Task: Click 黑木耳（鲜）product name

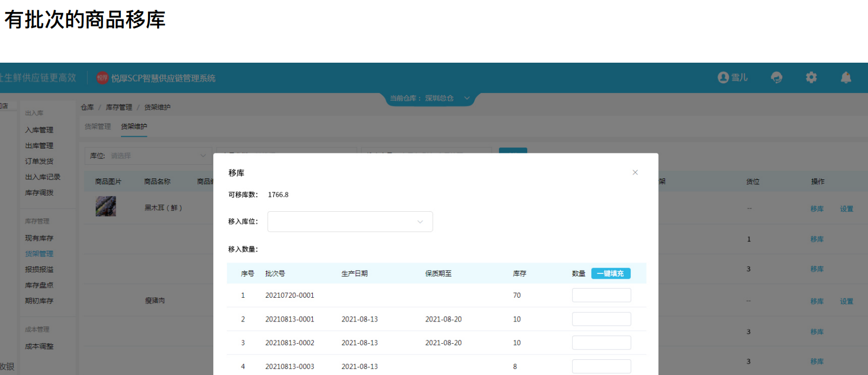Action: [x=163, y=207]
